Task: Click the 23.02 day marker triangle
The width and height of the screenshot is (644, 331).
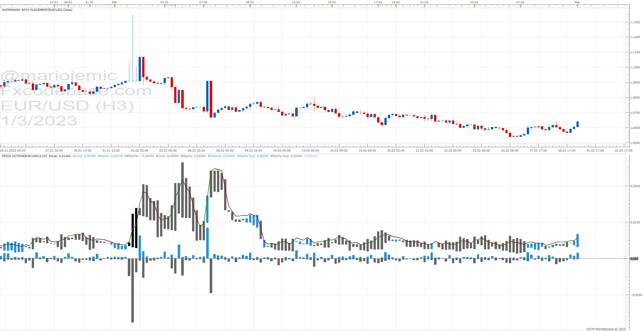Action: pyautogui.click(x=474, y=6)
